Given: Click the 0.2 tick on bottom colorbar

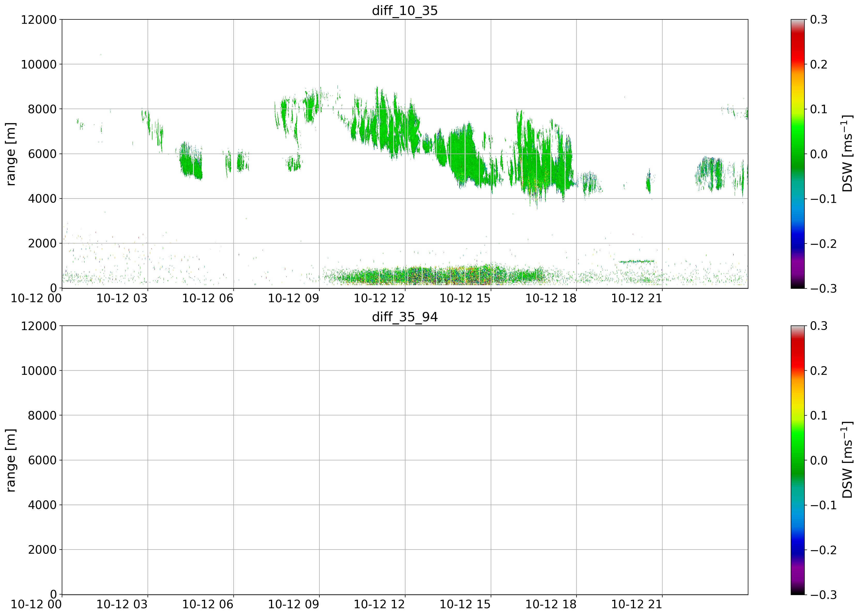Looking at the screenshot, I should (819, 371).
